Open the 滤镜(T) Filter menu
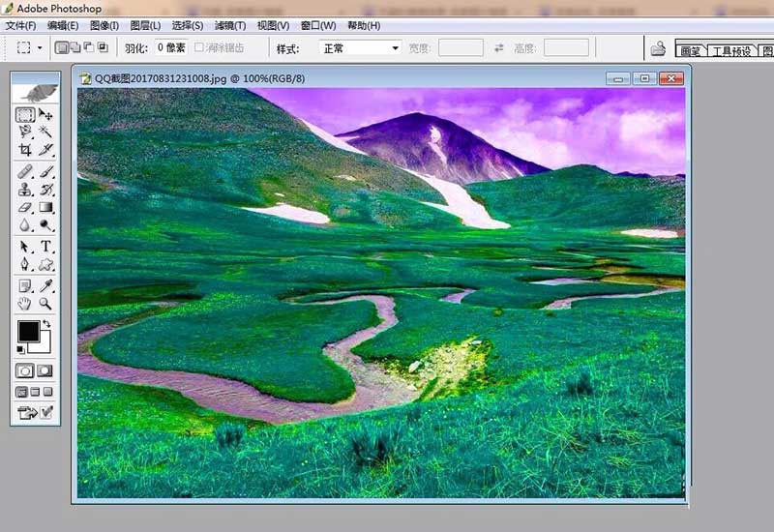Screen dimensions: 774x532 click(x=228, y=25)
